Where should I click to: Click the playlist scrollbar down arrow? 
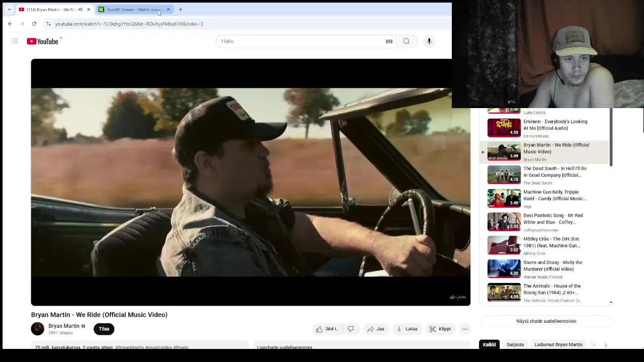(611, 302)
